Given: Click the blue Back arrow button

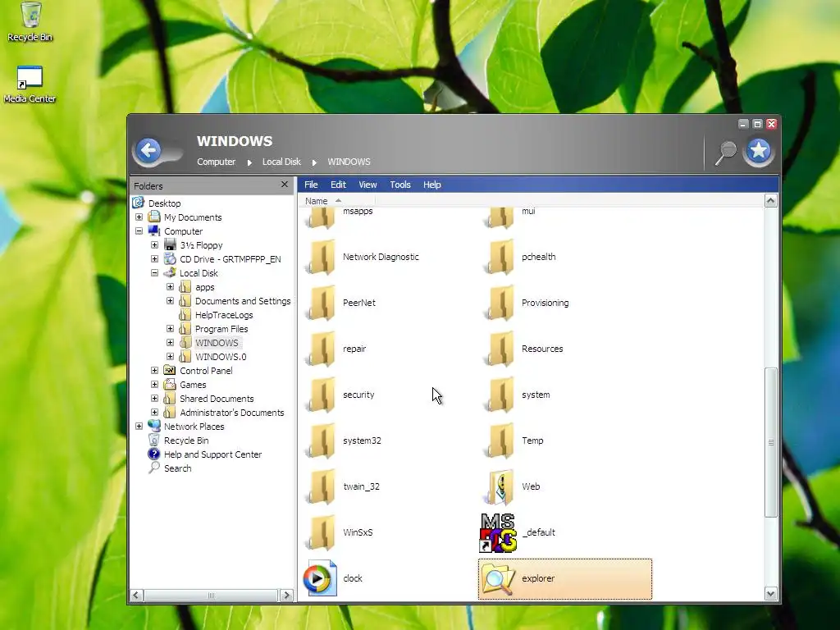Looking at the screenshot, I should click(x=148, y=151).
